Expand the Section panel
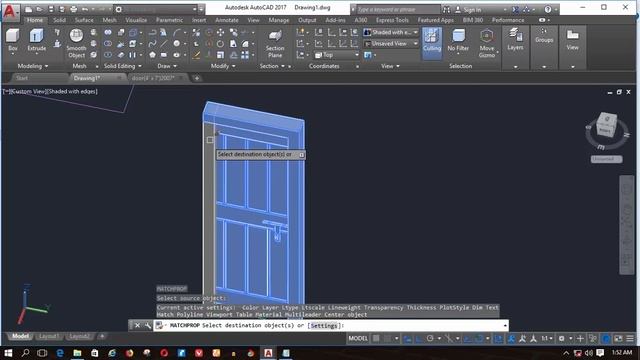The height and width of the screenshot is (360, 640). [x=272, y=66]
